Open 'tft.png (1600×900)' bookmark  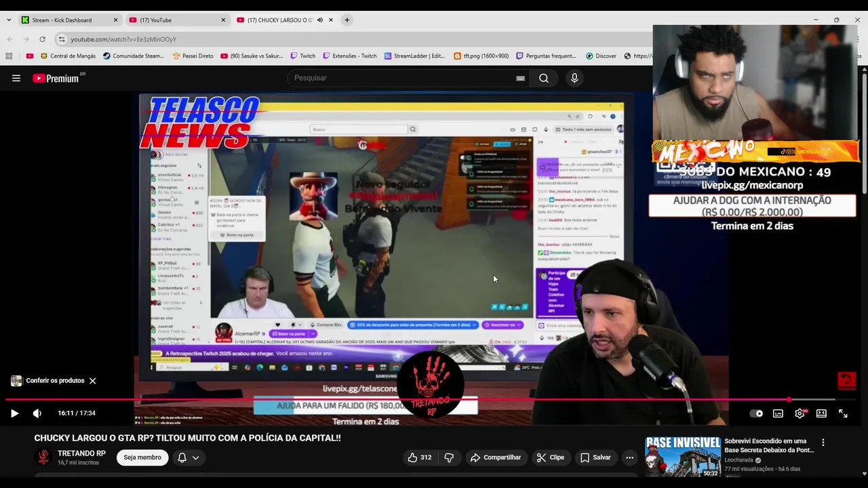click(x=481, y=56)
